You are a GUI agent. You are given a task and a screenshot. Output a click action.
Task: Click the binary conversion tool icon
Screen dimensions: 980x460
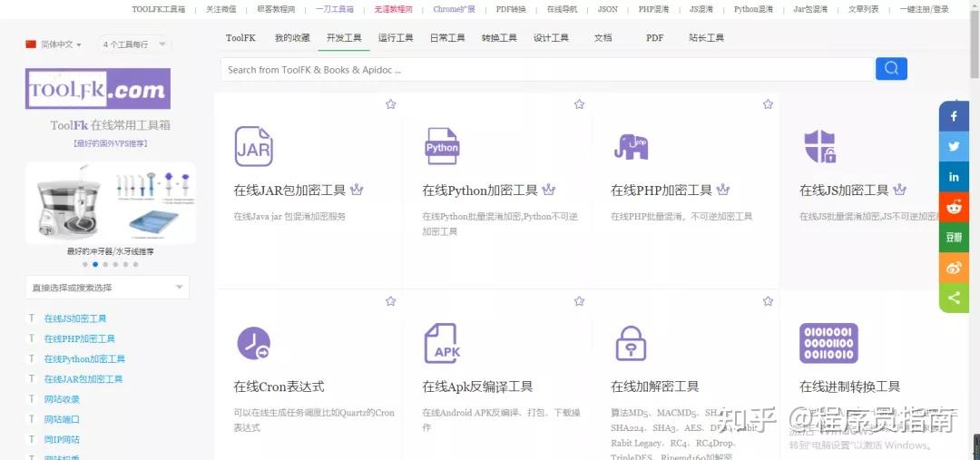[828, 344]
